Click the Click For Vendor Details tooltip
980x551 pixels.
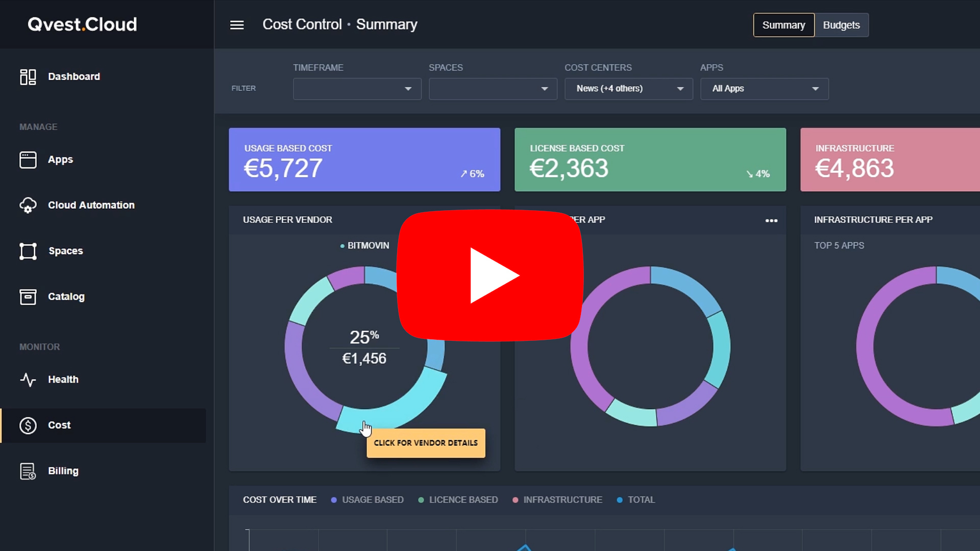(x=426, y=443)
